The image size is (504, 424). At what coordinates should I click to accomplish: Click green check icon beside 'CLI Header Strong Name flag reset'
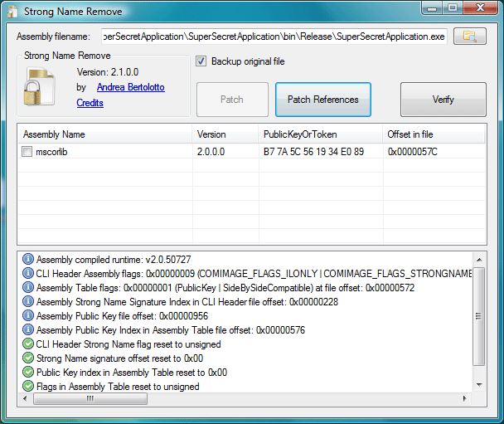(x=28, y=344)
